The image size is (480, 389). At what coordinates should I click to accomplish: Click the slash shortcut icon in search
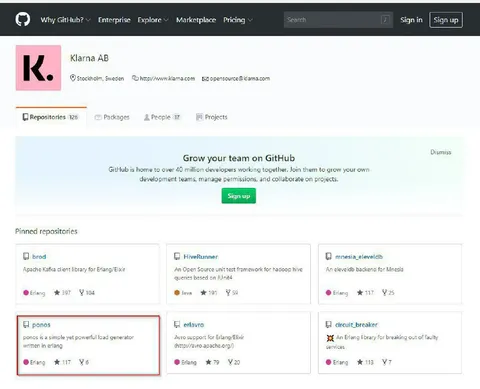point(385,20)
